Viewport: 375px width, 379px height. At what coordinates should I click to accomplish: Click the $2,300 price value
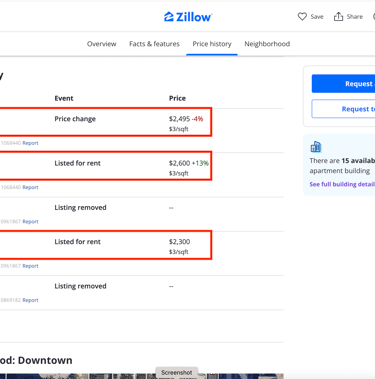[x=179, y=242]
